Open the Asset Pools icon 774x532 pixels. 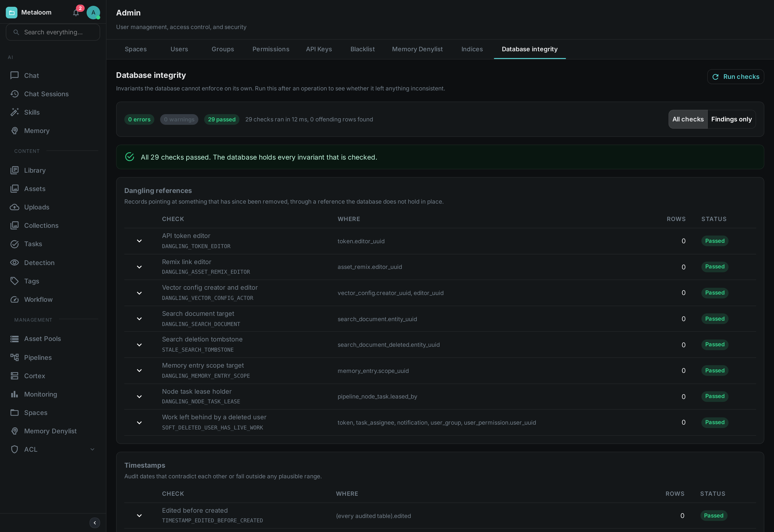coord(14,339)
